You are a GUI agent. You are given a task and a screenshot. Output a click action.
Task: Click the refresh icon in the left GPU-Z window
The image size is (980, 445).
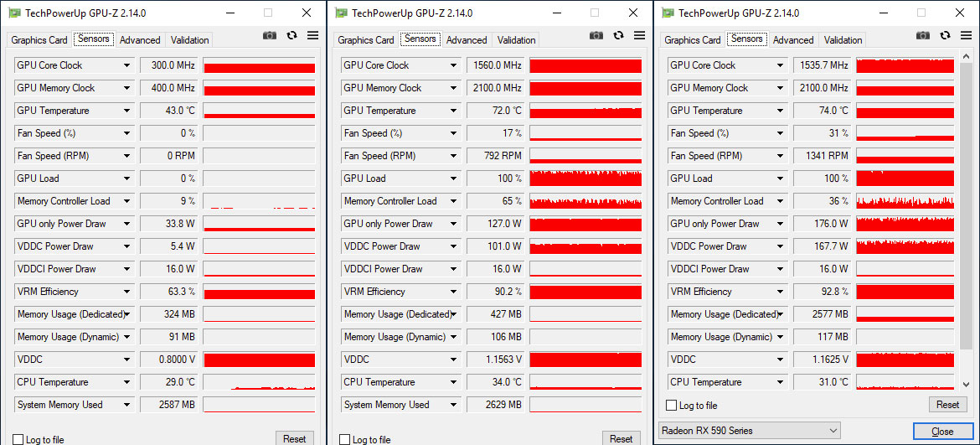291,35
